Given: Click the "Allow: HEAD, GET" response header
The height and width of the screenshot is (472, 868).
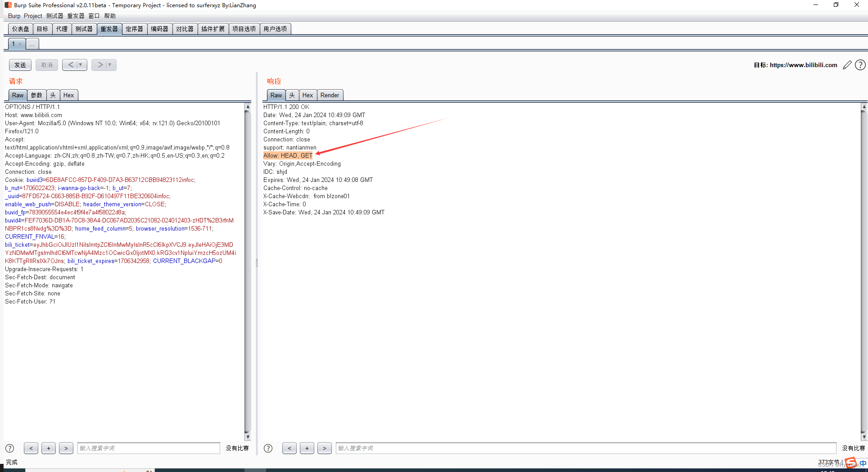Looking at the screenshot, I should click(x=288, y=155).
